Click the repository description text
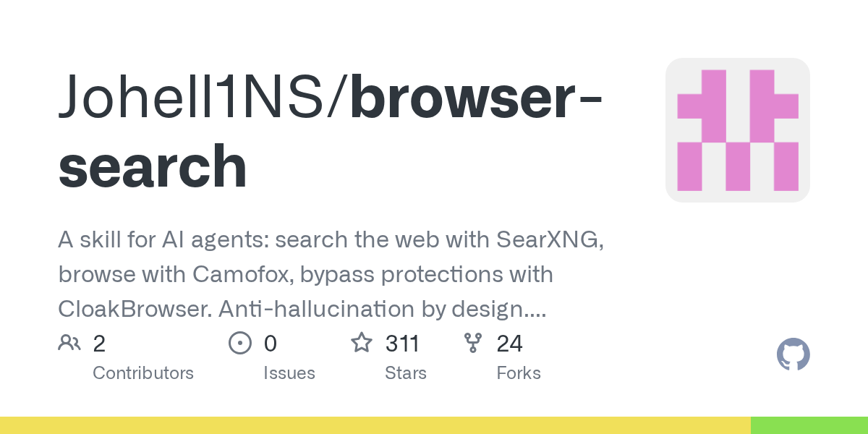868x434 pixels. 331,276
